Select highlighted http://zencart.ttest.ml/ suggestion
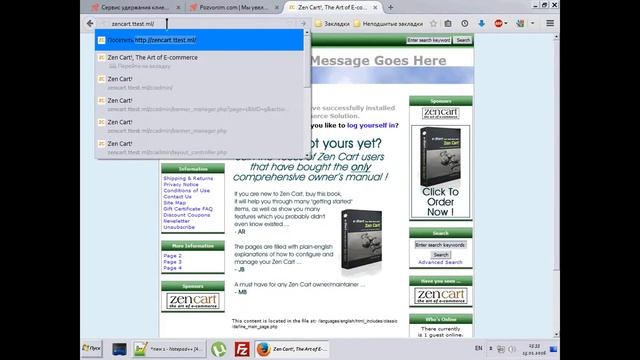The width and height of the screenshot is (640, 360). pos(199,40)
